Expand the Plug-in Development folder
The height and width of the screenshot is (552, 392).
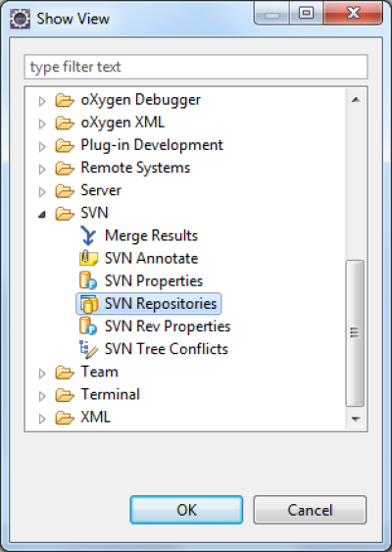pyautogui.click(x=42, y=146)
